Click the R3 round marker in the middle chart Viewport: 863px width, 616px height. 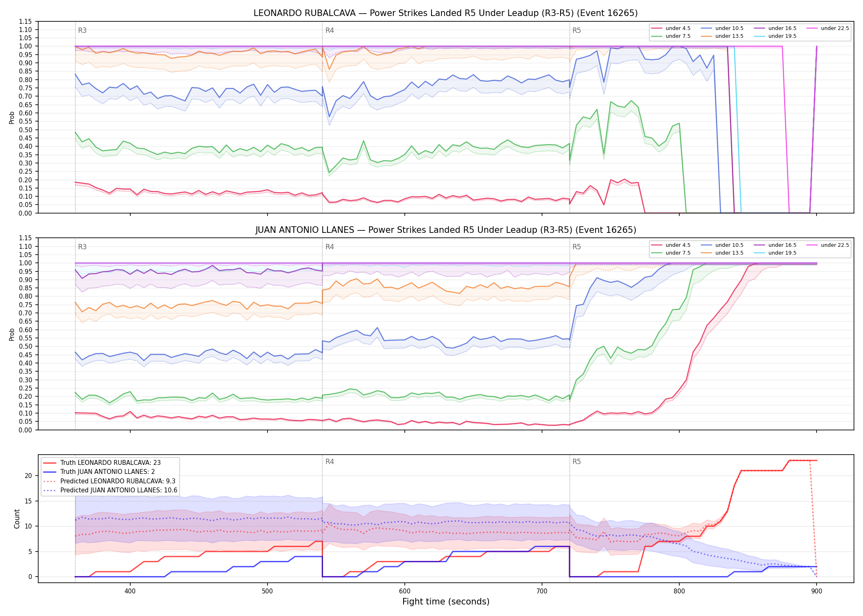82,247
